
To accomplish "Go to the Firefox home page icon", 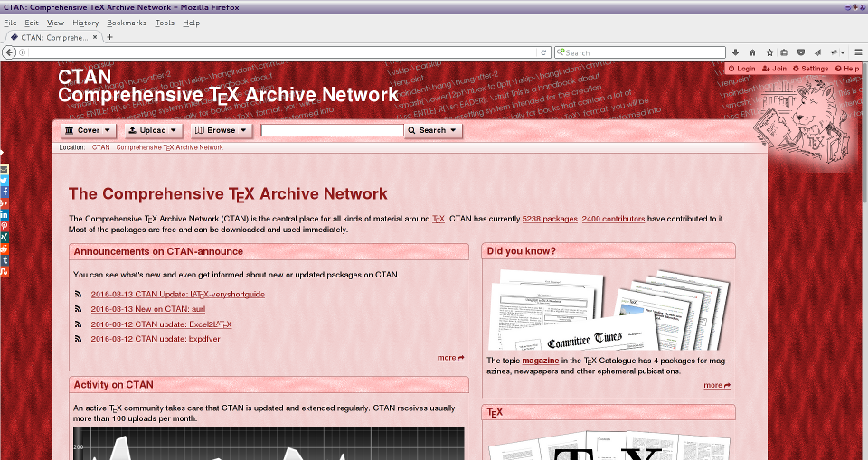I will point(752,52).
